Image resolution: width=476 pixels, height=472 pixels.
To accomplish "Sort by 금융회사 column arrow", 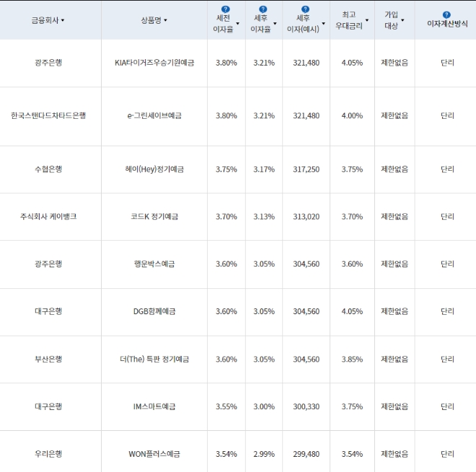I will click(63, 20).
